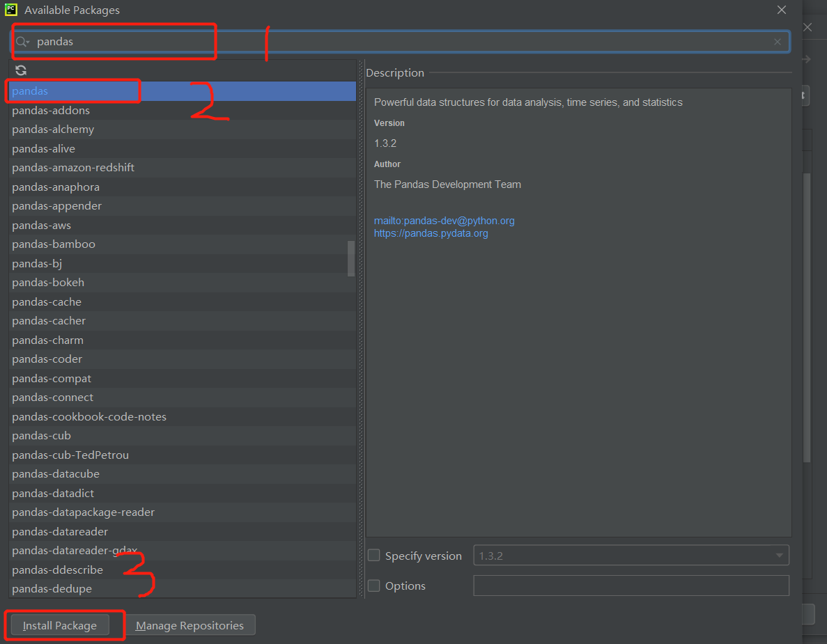Select pandas-cookbook-code-notes package
827x644 pixels.
[89, 416]
